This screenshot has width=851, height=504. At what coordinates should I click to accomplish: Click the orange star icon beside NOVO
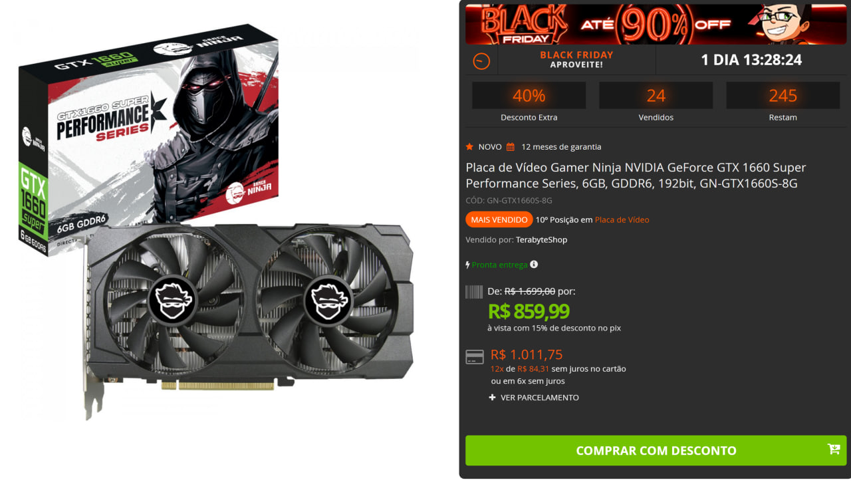(469, 146)
